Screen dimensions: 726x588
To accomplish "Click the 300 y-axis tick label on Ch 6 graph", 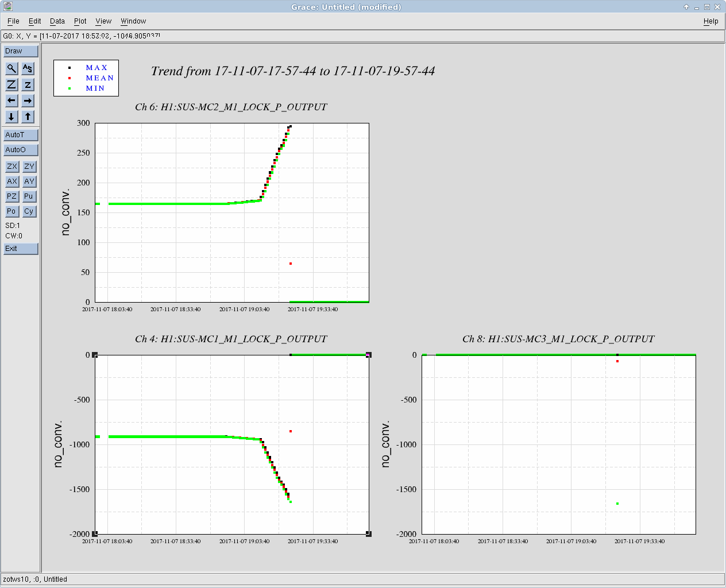I will pos(83,123).
